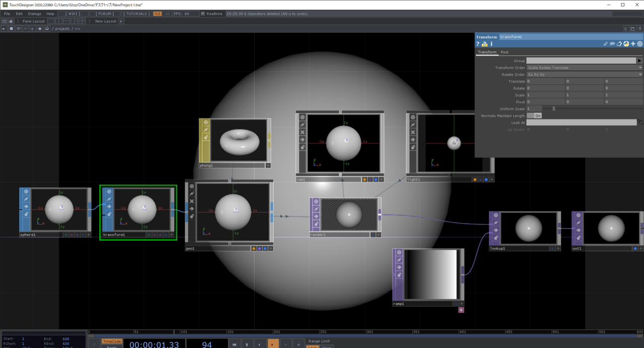Expand the Group parameter arrow menu
The image size is (644, 348).
639,61
